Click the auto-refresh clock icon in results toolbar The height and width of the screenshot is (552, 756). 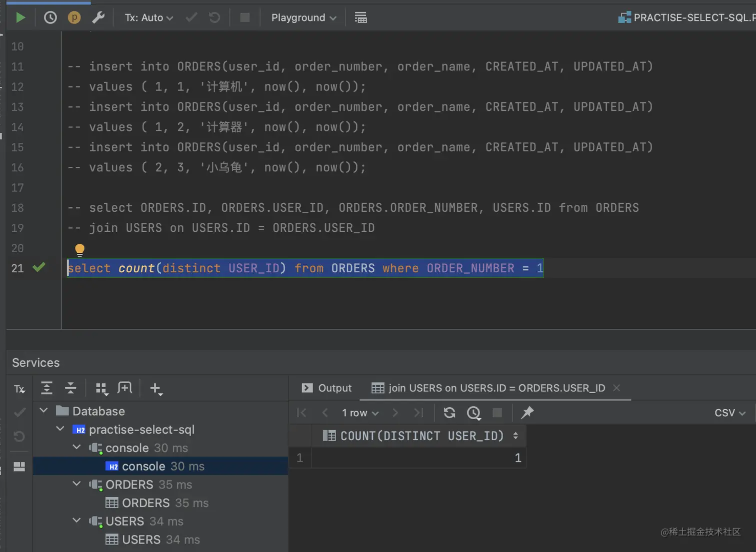click(x=473, y=413)
